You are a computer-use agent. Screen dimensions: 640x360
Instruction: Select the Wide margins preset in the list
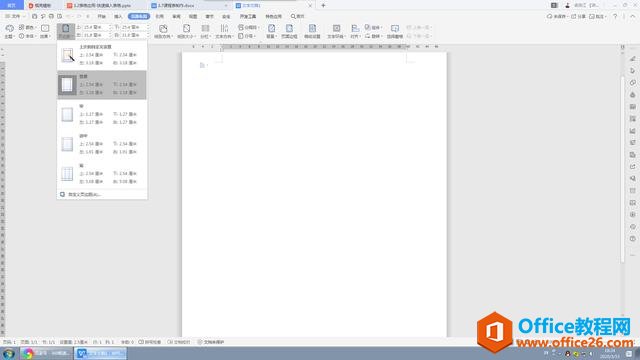click(x=102, y=174)
